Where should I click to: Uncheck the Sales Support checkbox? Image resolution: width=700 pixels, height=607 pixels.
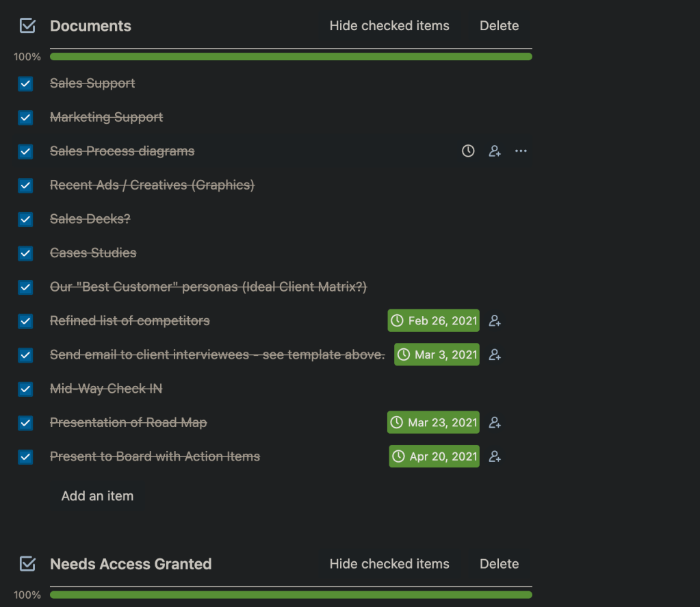[x=25, y=84]
